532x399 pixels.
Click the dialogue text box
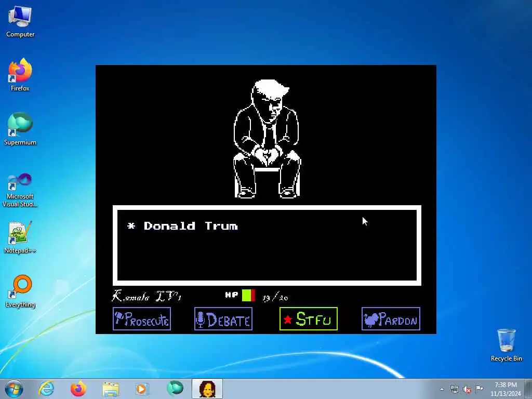point(267,245)
